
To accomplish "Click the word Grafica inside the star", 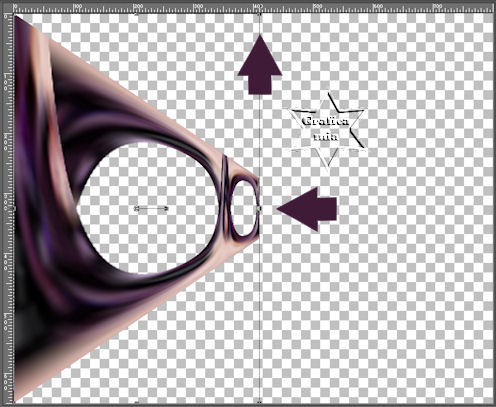I will [x=325, y=121].
